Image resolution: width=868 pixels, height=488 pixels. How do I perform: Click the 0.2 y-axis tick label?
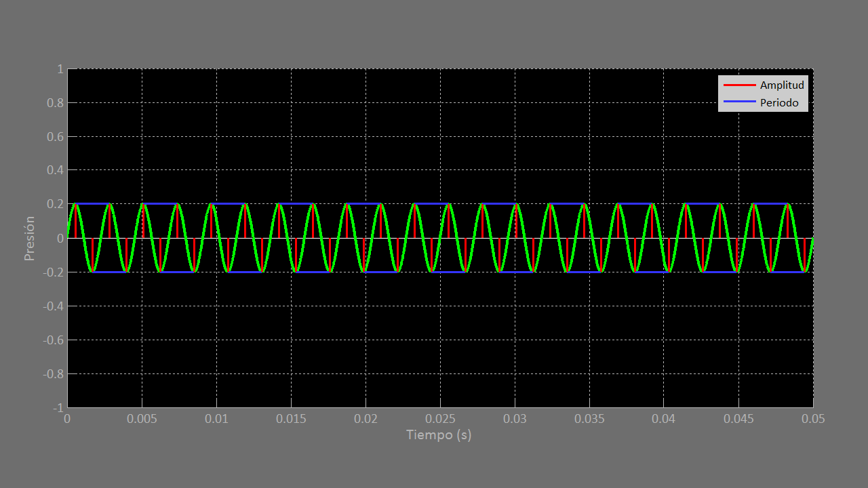click(55, 205)
